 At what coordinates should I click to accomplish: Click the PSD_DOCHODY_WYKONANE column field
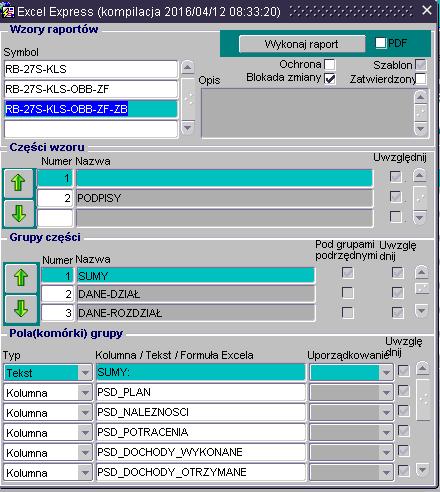pyautogui.click(x=201, y=452)
